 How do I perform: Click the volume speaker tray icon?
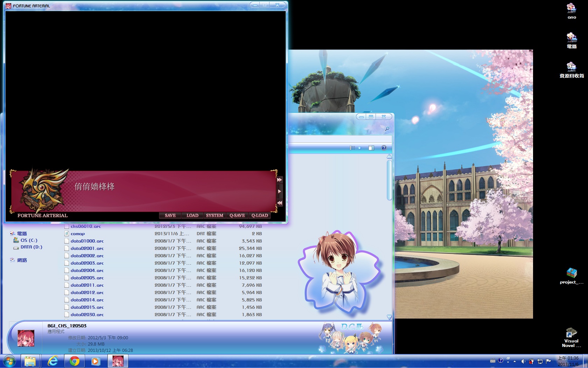pyautogui.click(x=523, y=361)
